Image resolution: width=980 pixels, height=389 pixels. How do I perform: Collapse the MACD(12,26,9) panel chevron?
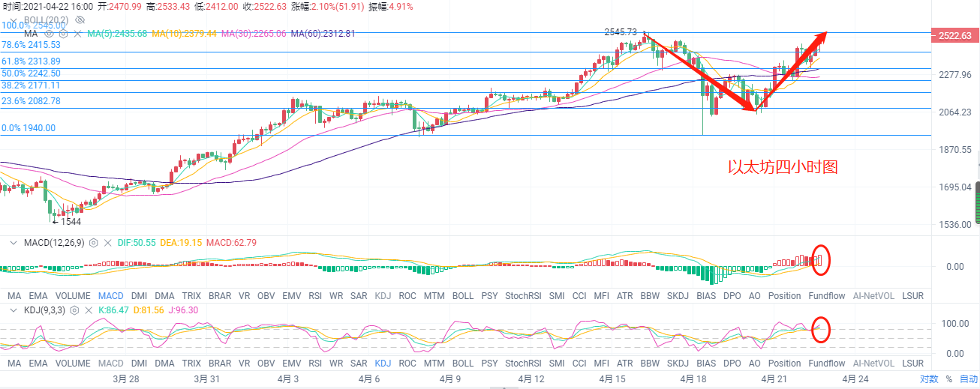pos(13,243)
